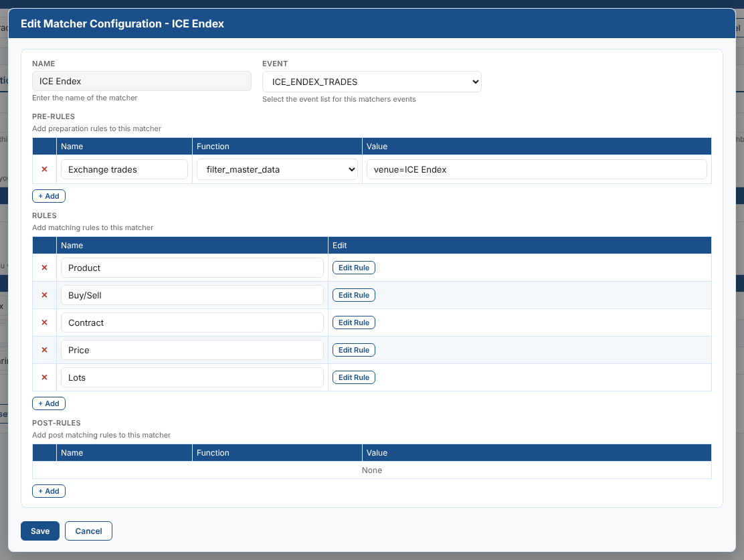Click the Price rule name field

pos(192,350)
